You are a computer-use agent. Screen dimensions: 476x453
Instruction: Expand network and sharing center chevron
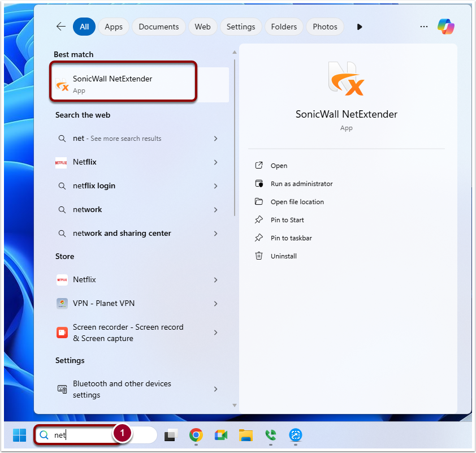coord(215,233)
